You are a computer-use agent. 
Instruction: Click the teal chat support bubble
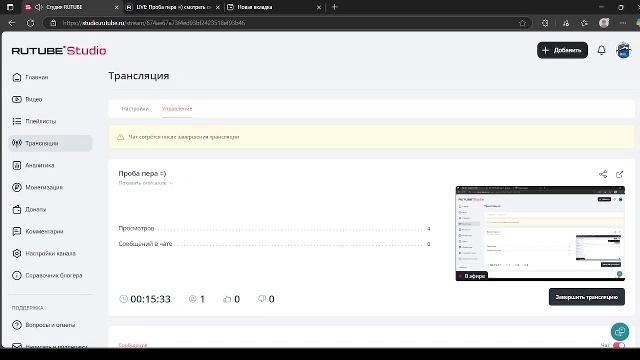point(620,331)
